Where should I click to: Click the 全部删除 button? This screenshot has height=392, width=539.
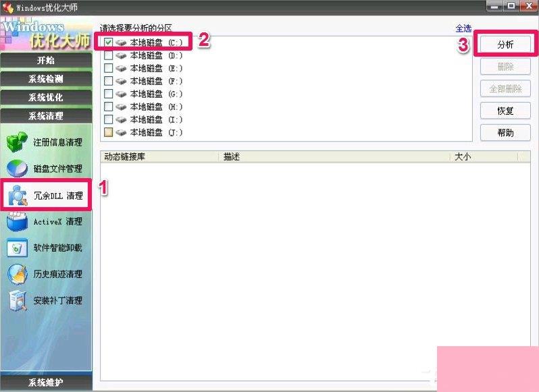pos(505,89)
